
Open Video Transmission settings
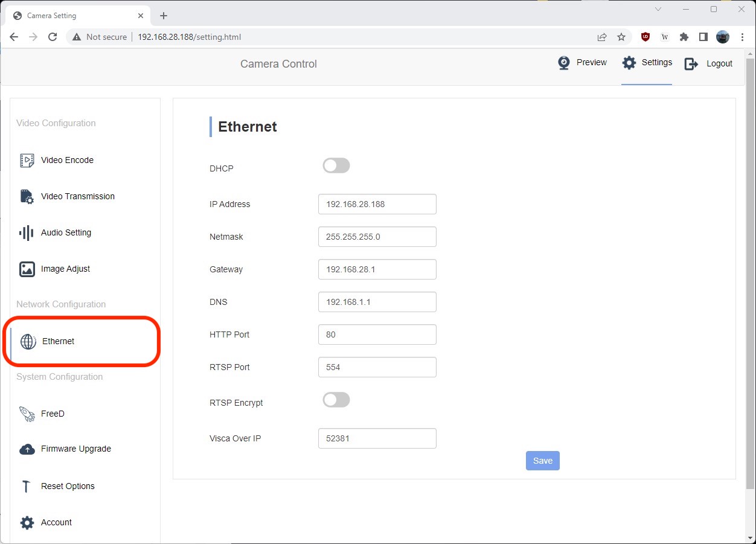tap(27, 196)
